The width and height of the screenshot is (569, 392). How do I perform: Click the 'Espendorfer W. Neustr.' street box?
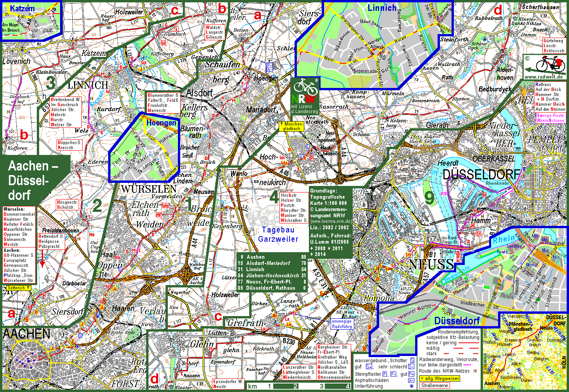(x=228, y=384)
